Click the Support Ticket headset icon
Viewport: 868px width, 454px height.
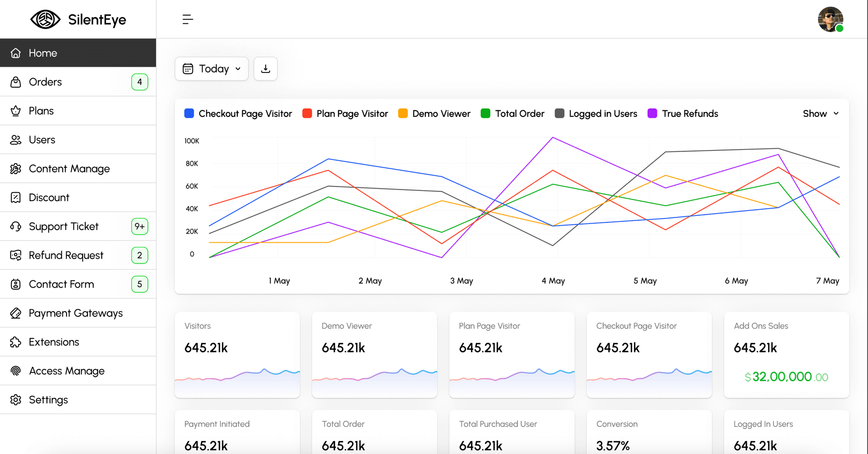16,227
